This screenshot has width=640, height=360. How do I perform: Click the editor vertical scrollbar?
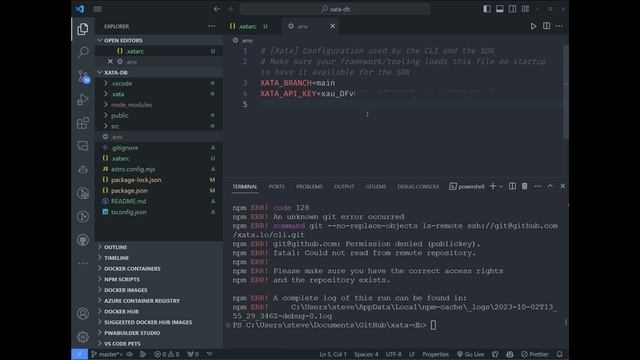point(566,92)
